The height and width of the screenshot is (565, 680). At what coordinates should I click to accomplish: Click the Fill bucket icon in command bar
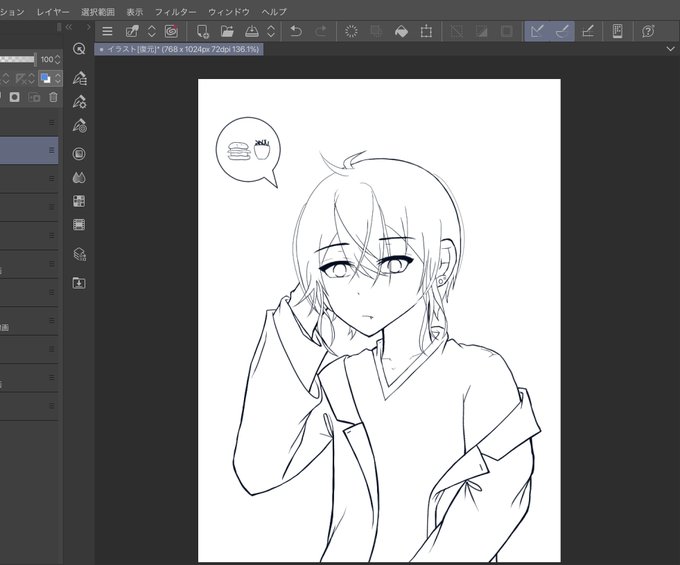coord(401,31)
